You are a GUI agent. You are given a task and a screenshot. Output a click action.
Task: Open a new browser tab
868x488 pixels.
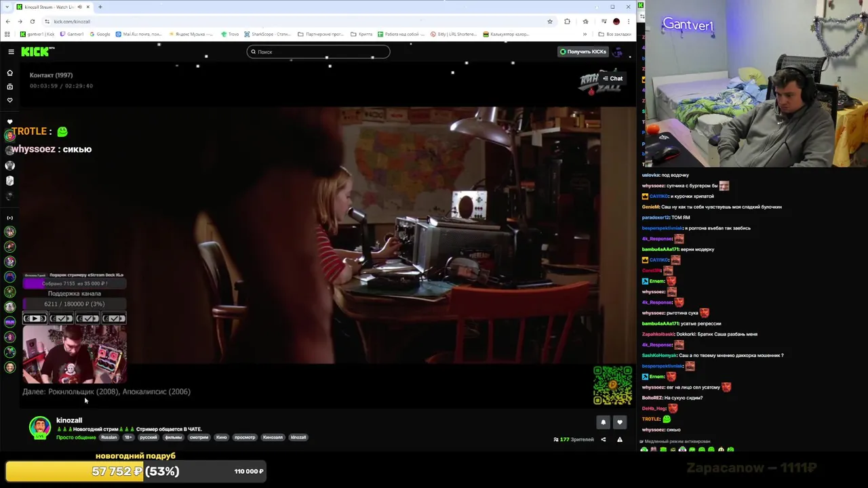click(100, 7)
